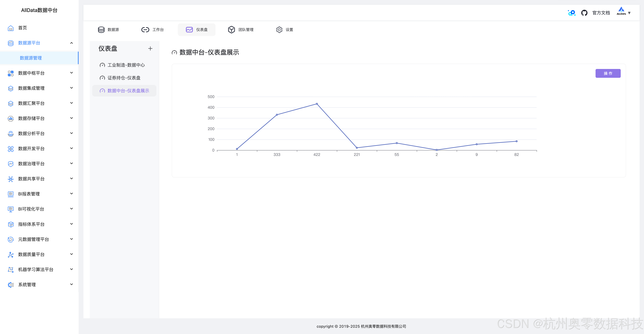Click the GitHub icon in header
Image resolution: width=644 pixels, height=334 pixels.
[584, 13]
